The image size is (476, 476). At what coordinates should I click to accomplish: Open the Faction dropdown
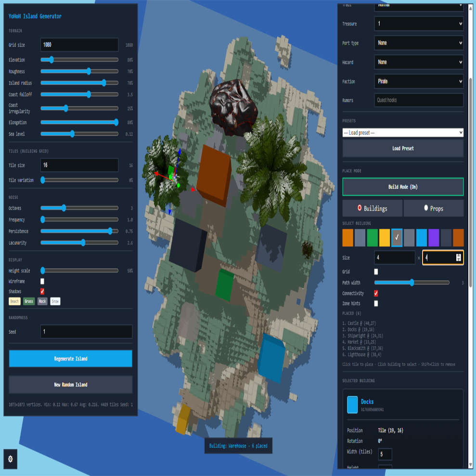(418, 81)
